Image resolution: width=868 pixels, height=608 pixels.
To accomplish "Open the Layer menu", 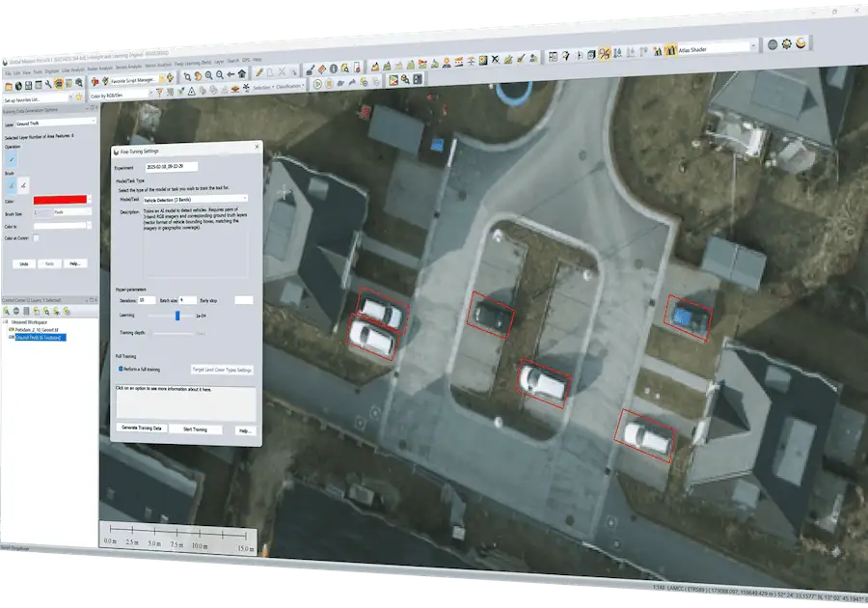I will tap(219, 62).
